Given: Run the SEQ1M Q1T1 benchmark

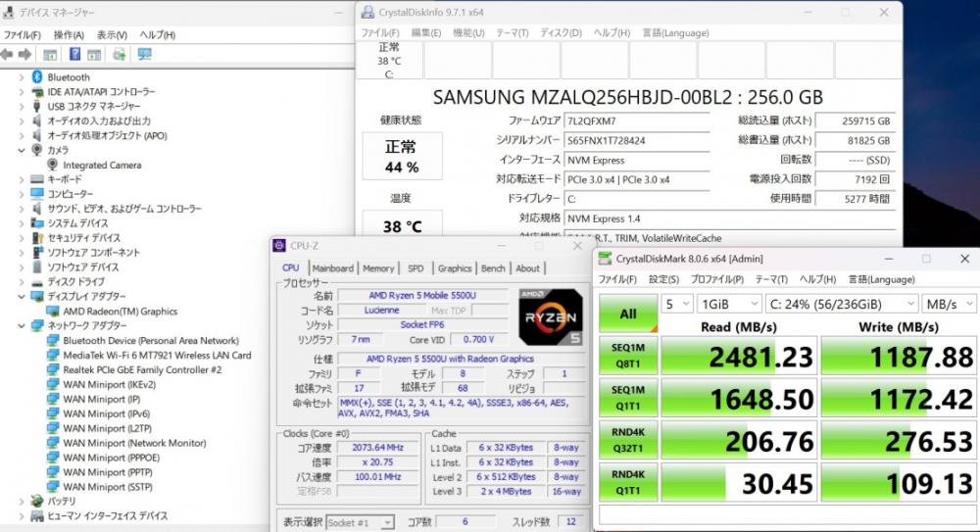Looking at the screenshot, I should coord(628,398).
